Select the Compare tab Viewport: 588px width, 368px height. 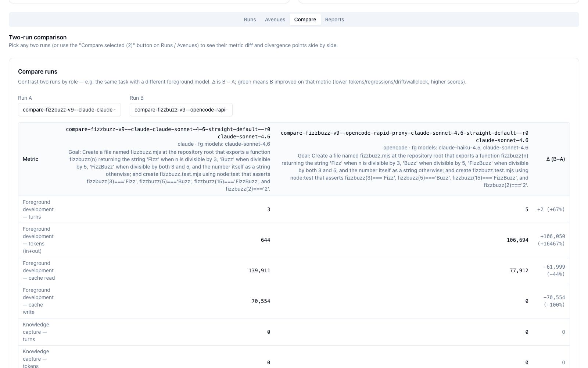tap(305, 20)
